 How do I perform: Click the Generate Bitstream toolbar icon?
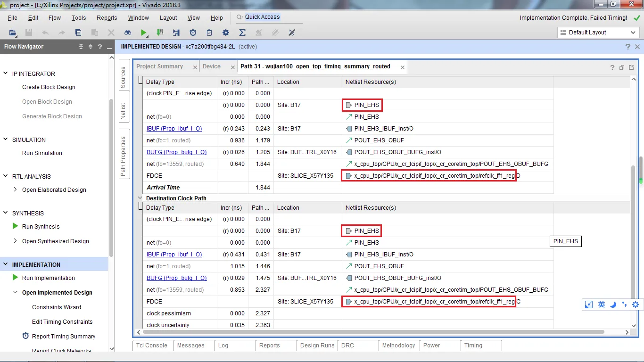(x=160, y=33)
